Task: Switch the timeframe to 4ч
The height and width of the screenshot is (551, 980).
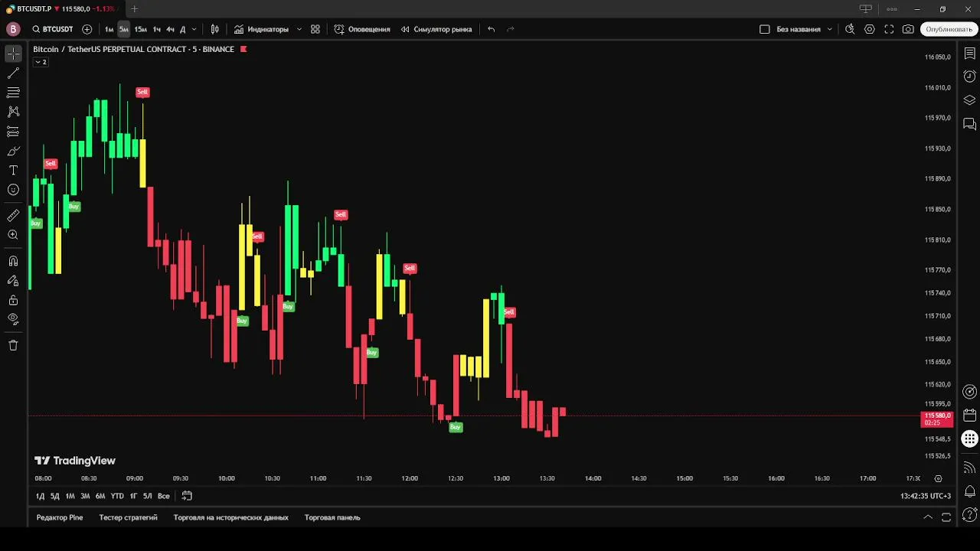Action: click(170, 29)
